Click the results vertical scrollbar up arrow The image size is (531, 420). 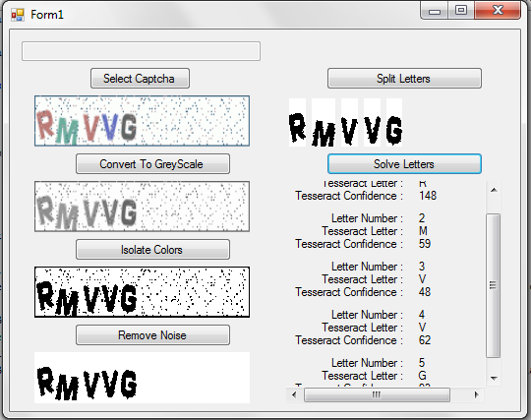click(x=494, y=190)
